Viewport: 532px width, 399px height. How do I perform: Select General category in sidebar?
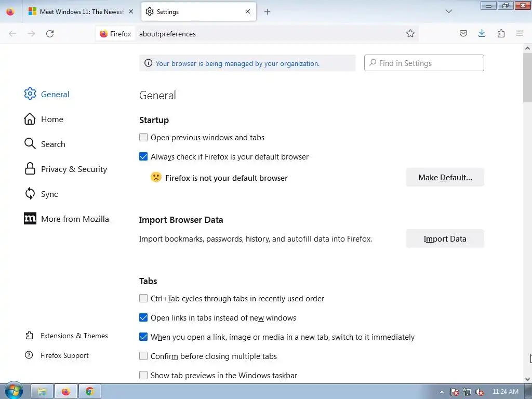(47, 94)
